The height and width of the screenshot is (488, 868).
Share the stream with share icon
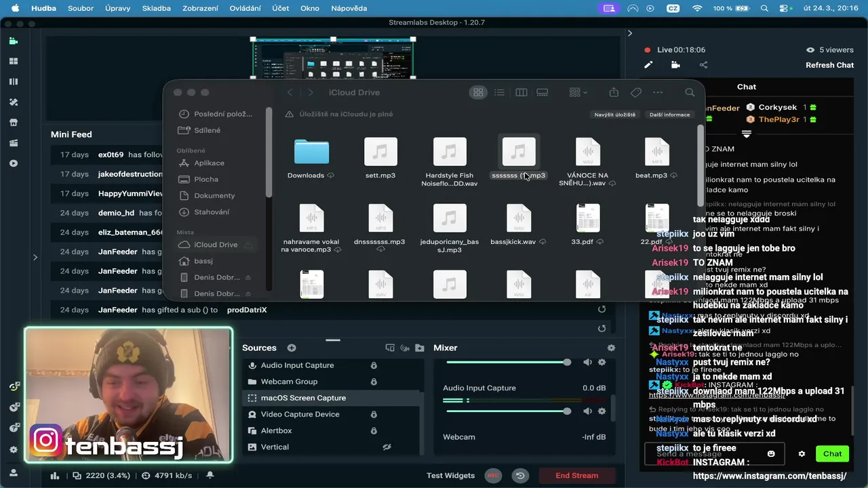(x=703, y=65)
